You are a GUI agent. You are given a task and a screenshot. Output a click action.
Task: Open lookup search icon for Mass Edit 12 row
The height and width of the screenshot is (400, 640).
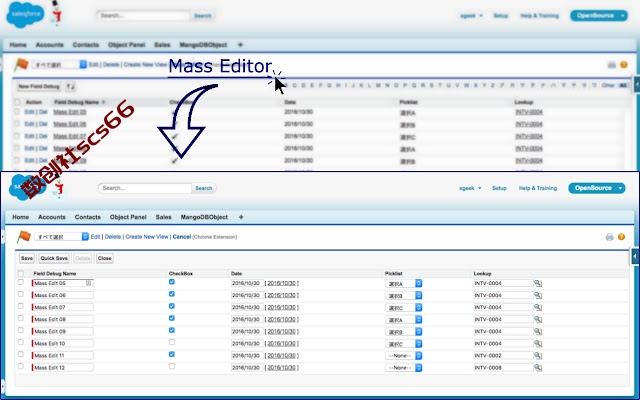pos(538,368)
